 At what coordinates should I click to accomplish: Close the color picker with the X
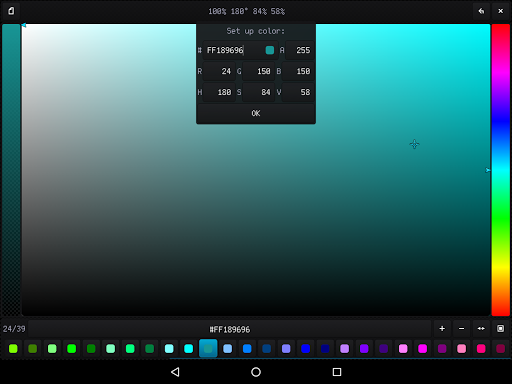[500, 11]
